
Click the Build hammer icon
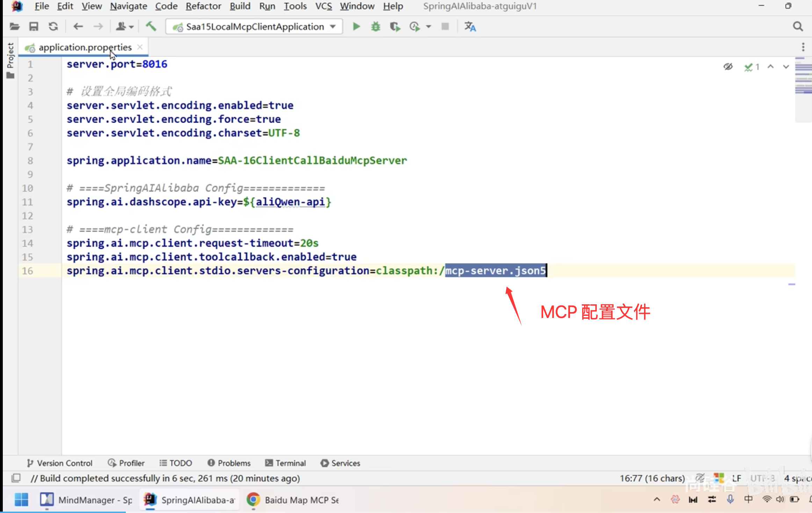(x=151, y=27)
